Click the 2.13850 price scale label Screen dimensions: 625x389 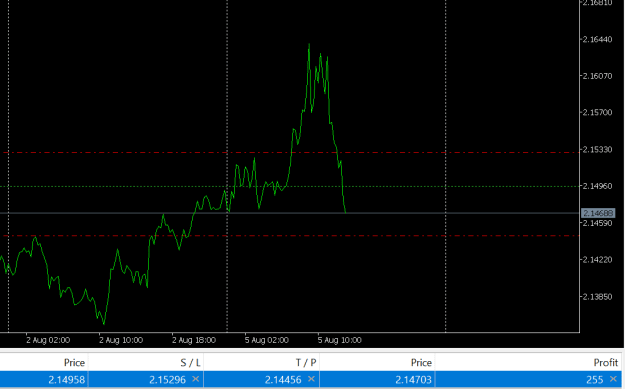tap(597, 297)
